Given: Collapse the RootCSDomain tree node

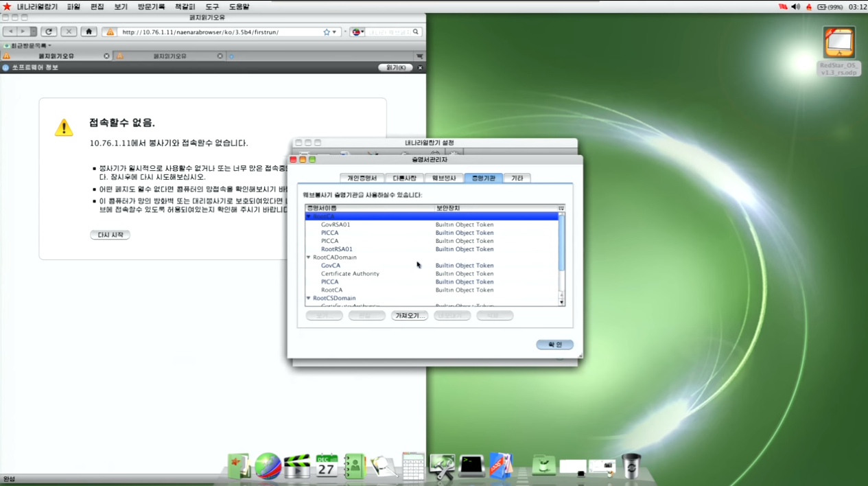Looking at the screenshot, I should [x=309, y=299].
